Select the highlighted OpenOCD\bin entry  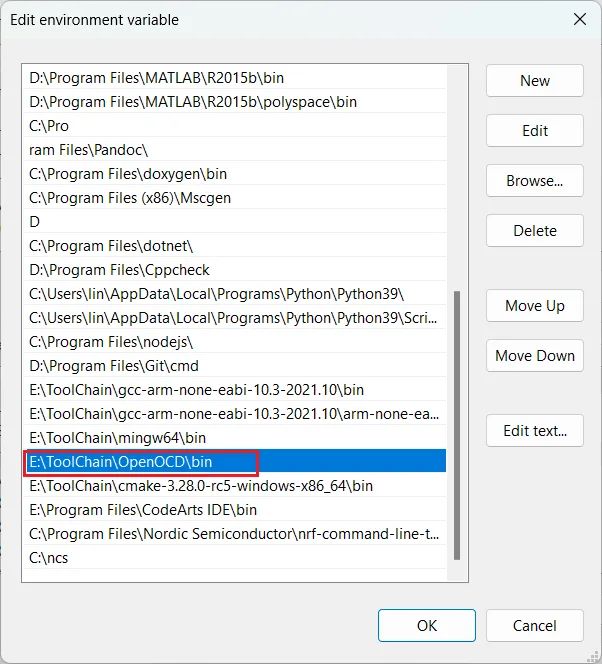click(x=120, y=462)
